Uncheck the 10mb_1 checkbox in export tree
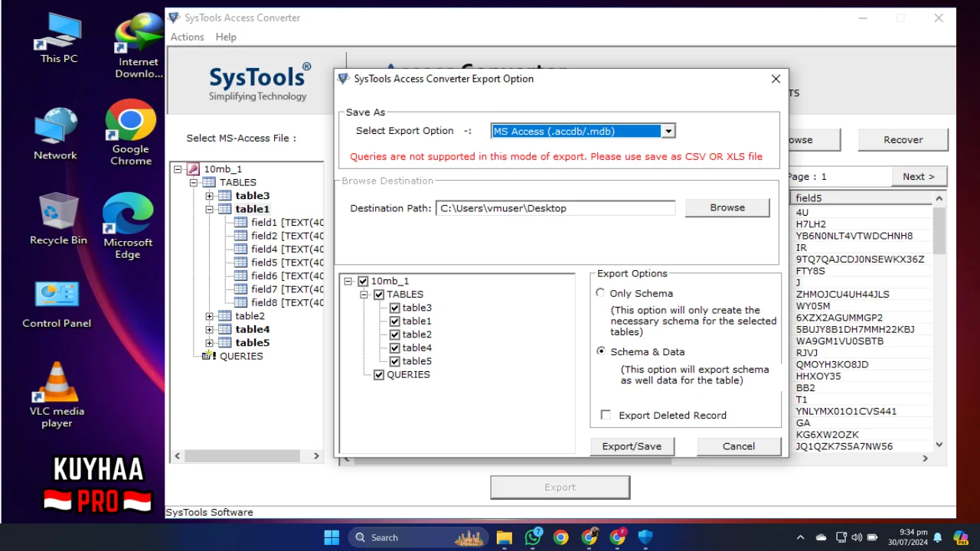 coord(363,281)
